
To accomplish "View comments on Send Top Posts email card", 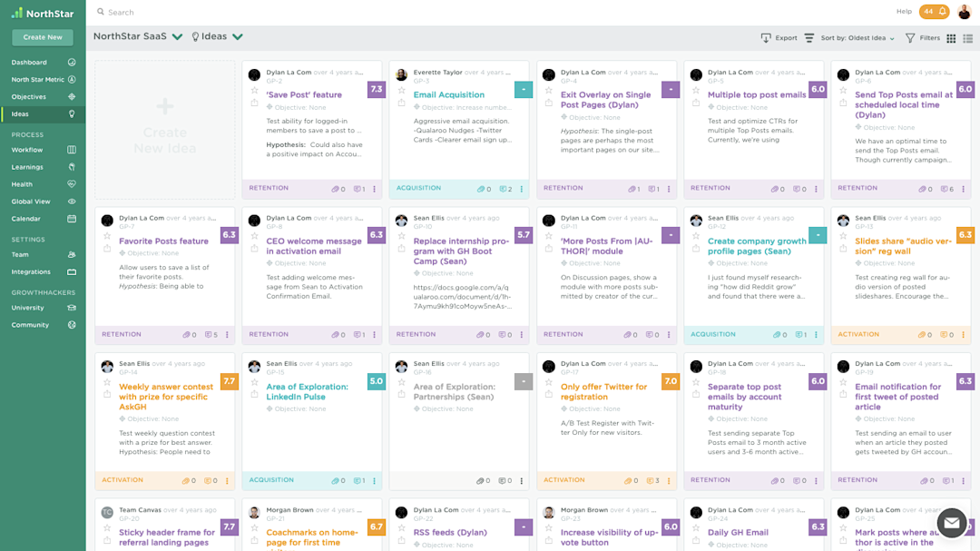I will click(x=947, y=189).
